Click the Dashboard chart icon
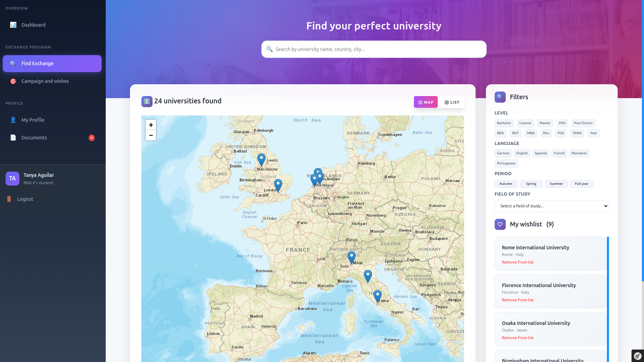644x362 pixels. coord(13,25)
